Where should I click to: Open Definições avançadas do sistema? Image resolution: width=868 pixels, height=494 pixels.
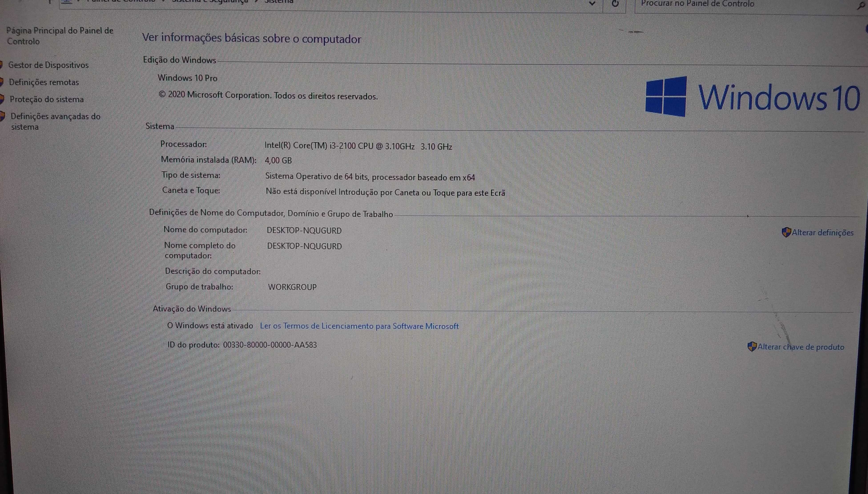click(x=56, y=121)
